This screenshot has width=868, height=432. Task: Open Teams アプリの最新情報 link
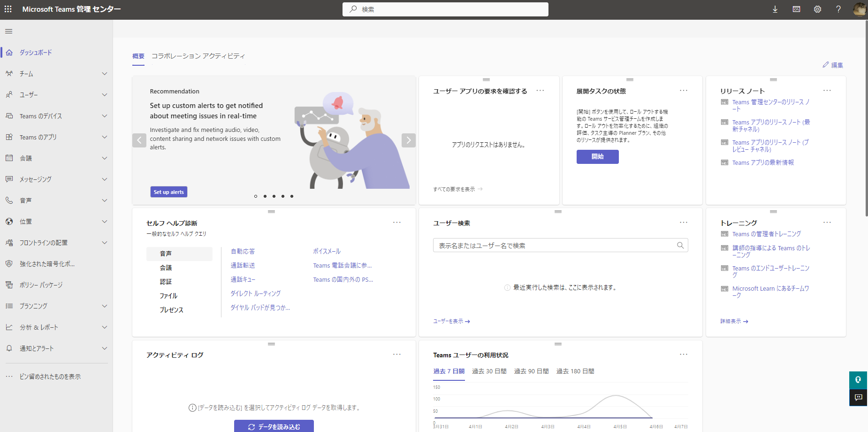[x=763, y=163]
